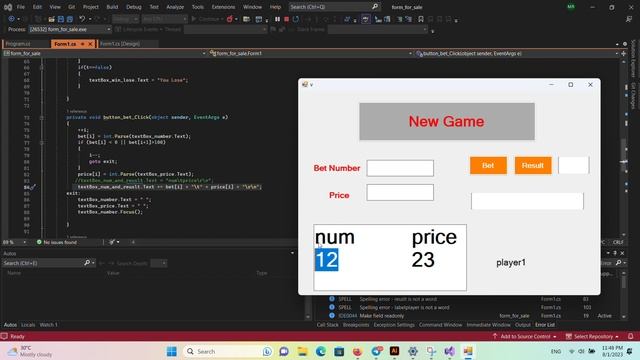The width and height of the screenshot is (640, 360).
Task: Switch to the Program.cs tab
Action: pyautogui.click(x=18, y=44)
